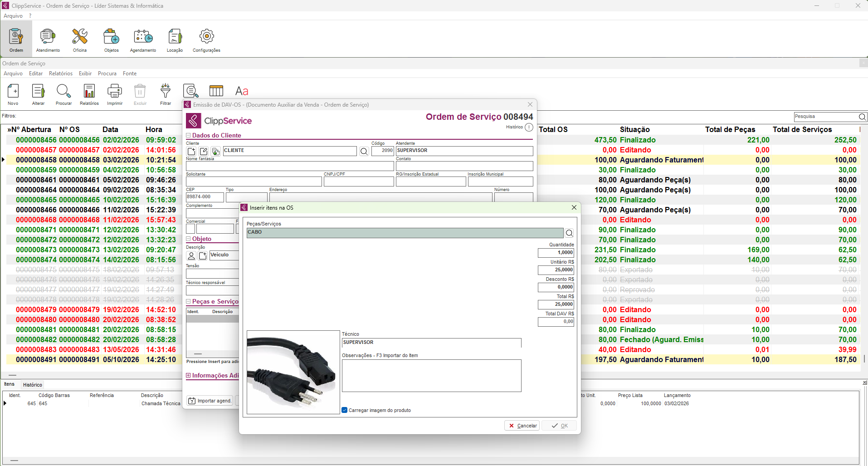The width and height of the screenshot is (868, 466).
Task: Click the Desconto R$ input field
Action: click(x=556, y=287)
